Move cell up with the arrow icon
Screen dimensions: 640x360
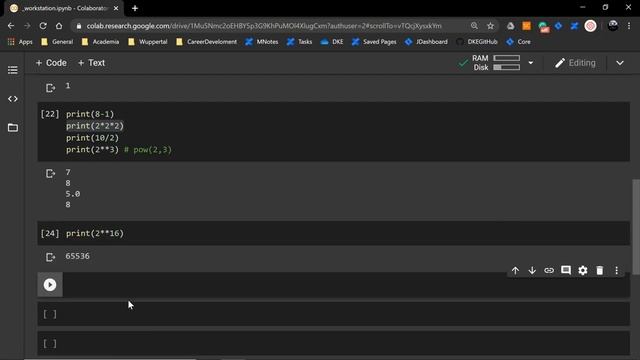[x=515, y=270]
